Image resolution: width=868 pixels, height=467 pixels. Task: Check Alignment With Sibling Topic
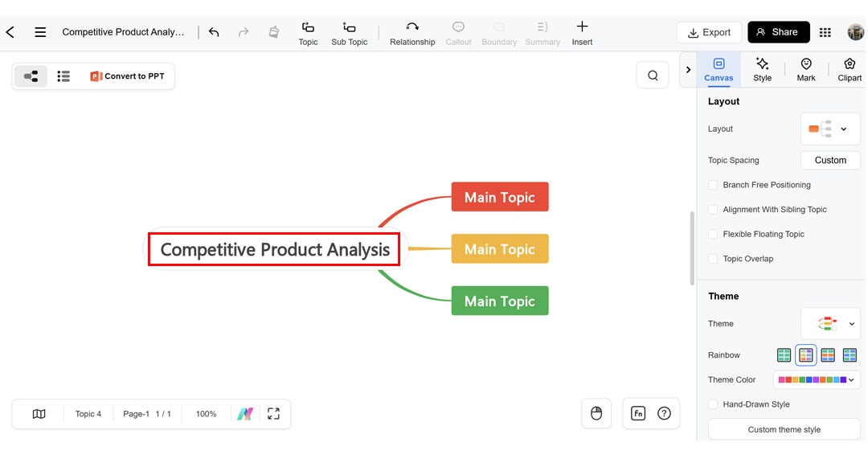[x=713, y=209]
